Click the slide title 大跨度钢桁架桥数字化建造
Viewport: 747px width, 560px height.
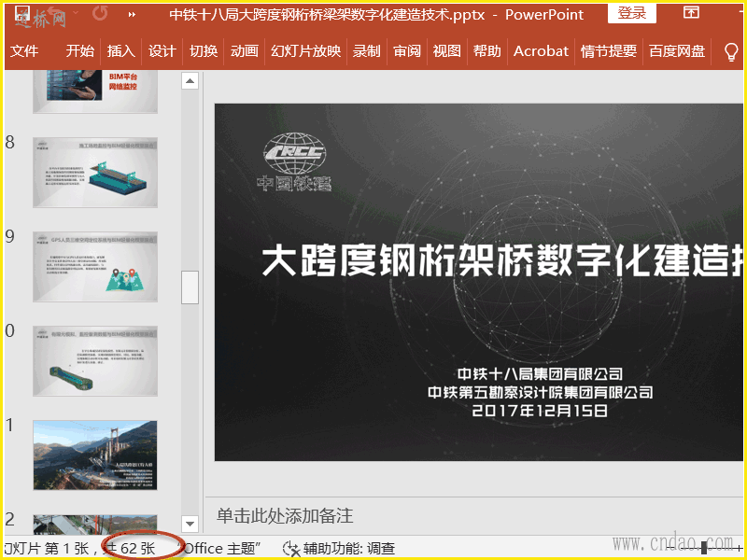click(x=502, y=260)
